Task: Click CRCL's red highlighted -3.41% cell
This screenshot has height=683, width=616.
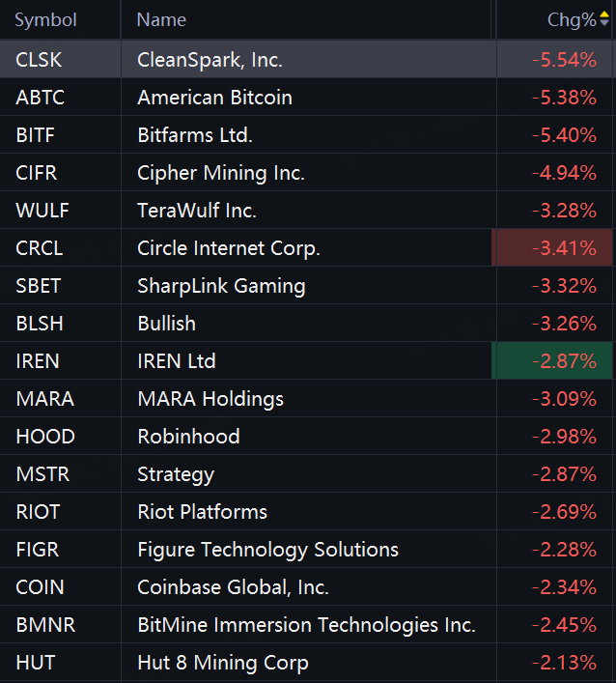Action: click(553, 248)
